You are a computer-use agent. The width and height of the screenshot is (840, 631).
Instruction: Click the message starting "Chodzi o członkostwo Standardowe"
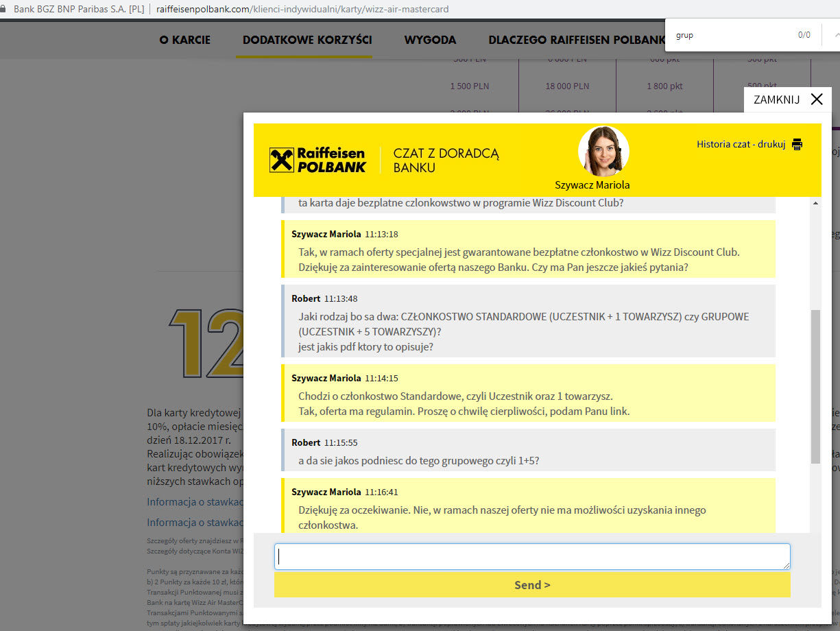(x=464, y=403)
